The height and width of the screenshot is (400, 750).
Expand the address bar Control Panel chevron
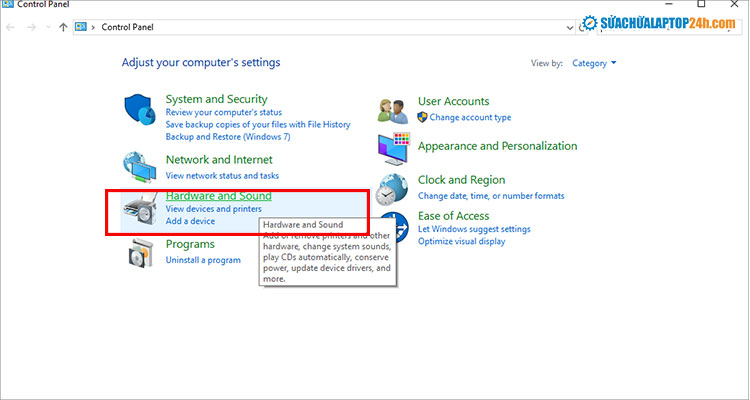[x=95, y=27]
